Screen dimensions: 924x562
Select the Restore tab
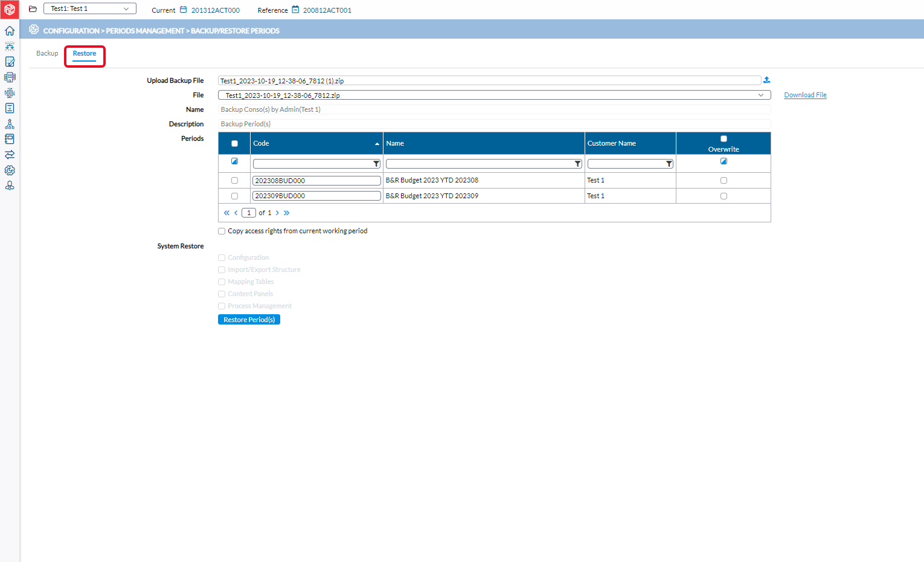(x=85, y=53)
